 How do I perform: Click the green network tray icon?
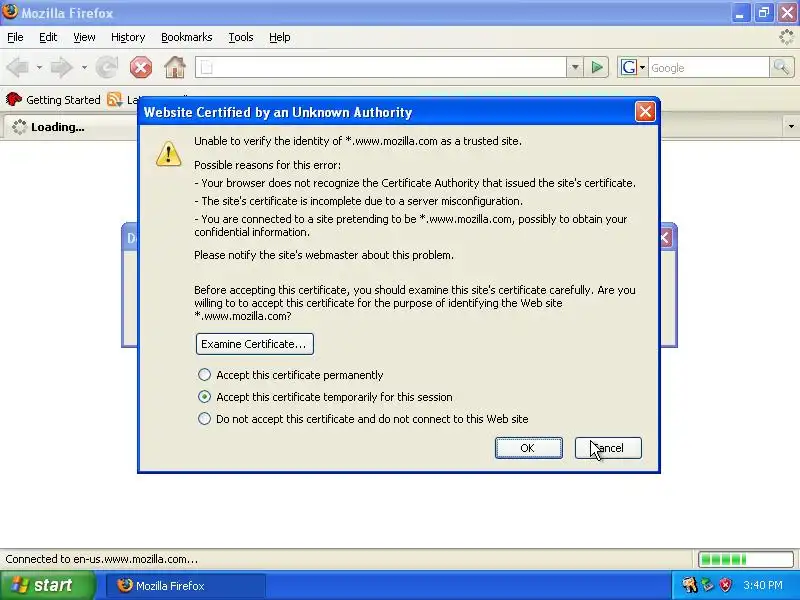[708, 585]
